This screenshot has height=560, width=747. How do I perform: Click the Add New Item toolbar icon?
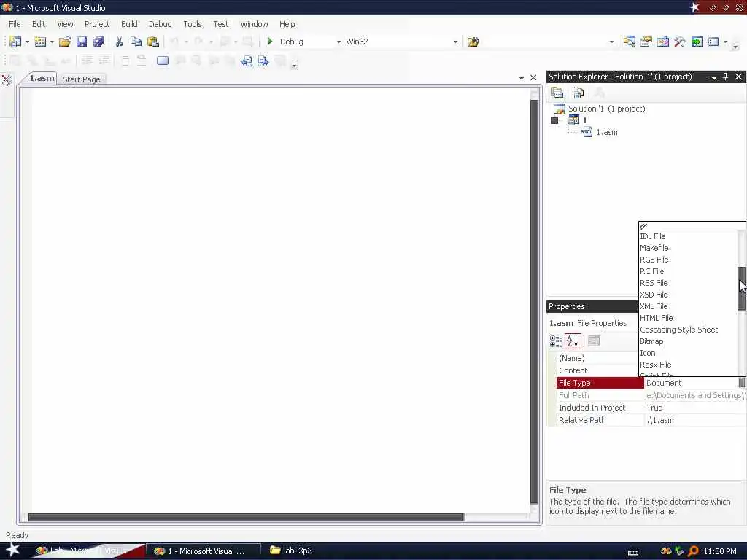(x=41, y=42)
